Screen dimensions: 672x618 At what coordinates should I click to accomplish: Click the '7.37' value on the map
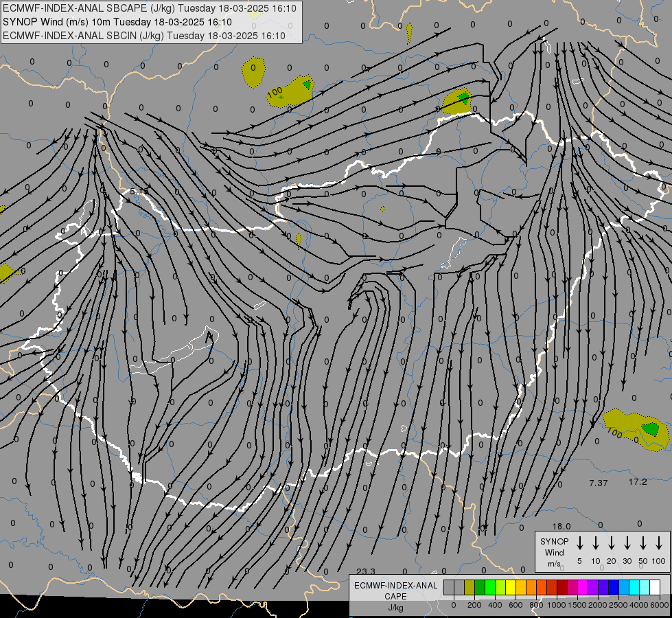pyautogui.click(x=599, y=483)
